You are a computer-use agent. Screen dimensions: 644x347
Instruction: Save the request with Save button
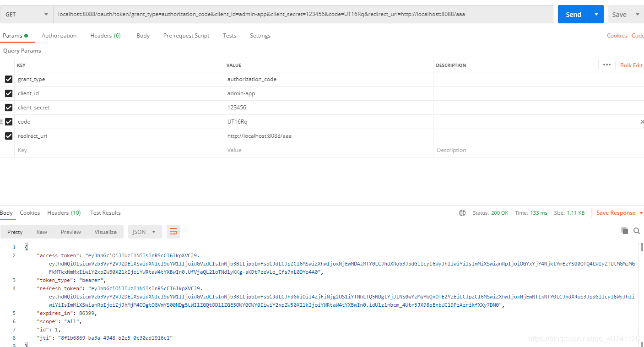[619, 15]
